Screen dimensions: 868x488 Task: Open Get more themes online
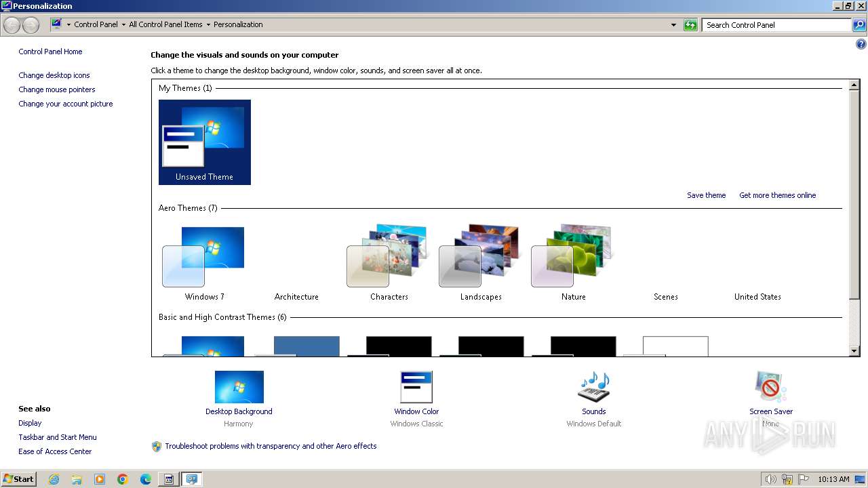(x=777, y=195)
